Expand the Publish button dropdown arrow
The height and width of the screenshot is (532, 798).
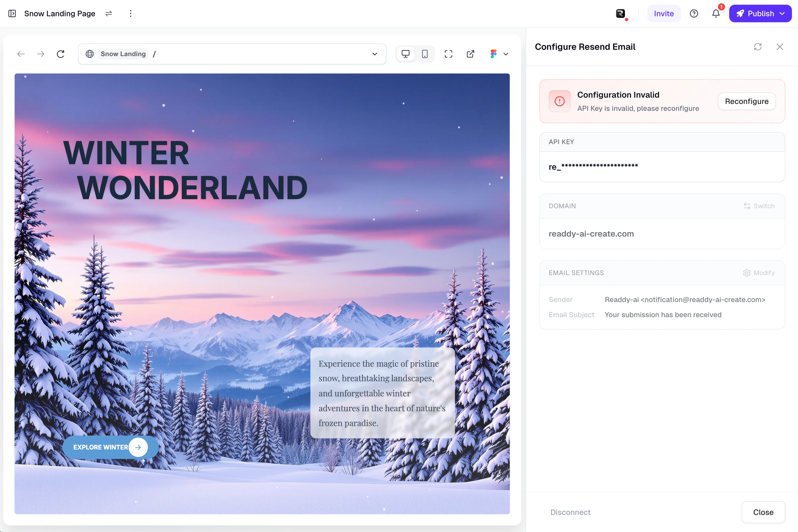(782, 13)
